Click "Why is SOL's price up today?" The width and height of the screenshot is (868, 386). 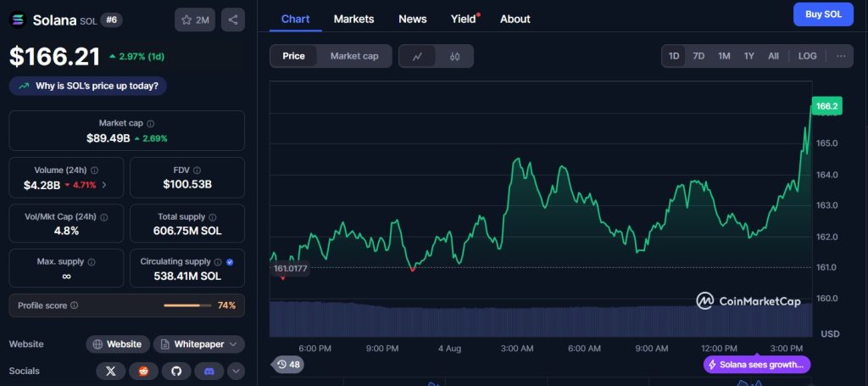(88, 86)
